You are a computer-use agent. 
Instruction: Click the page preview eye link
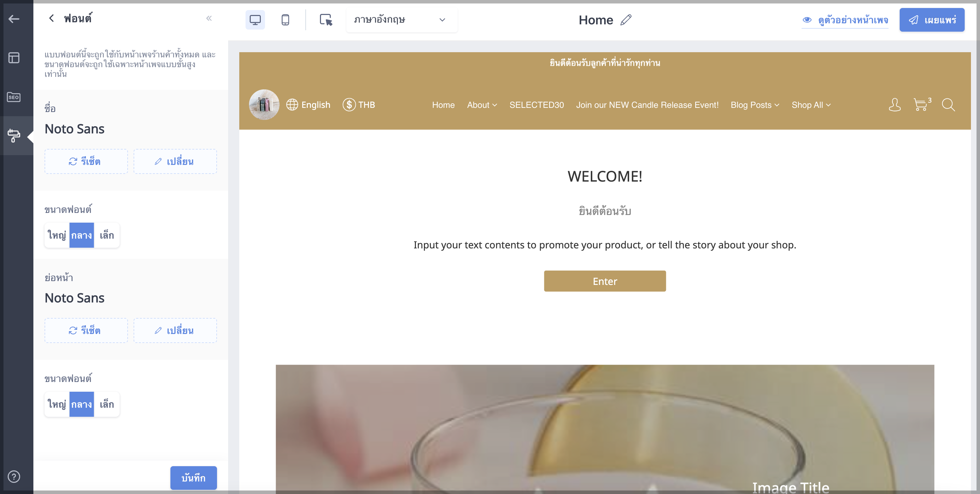[845, 20]
